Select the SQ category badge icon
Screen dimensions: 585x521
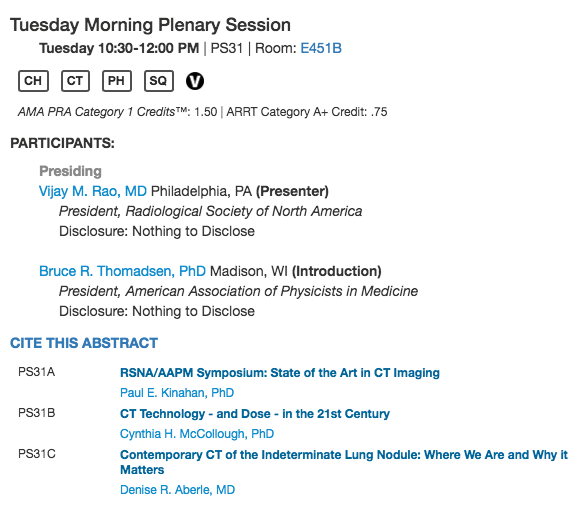(159, 81)
